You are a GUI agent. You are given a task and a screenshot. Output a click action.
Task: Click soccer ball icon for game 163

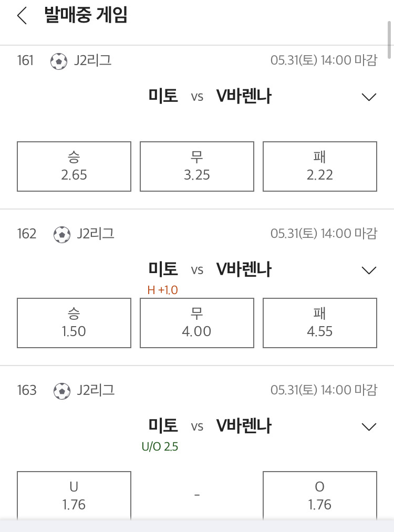62,391
